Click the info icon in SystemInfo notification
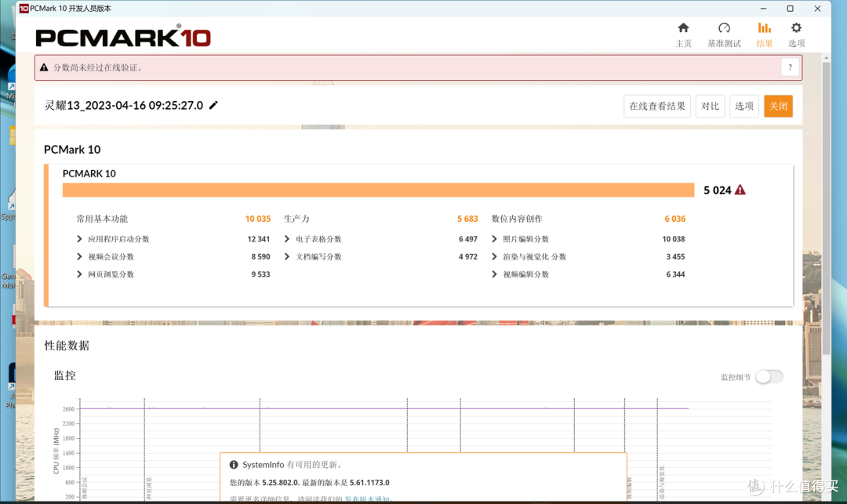This screenshot has width=847, height=504. (x=234, y=465)
